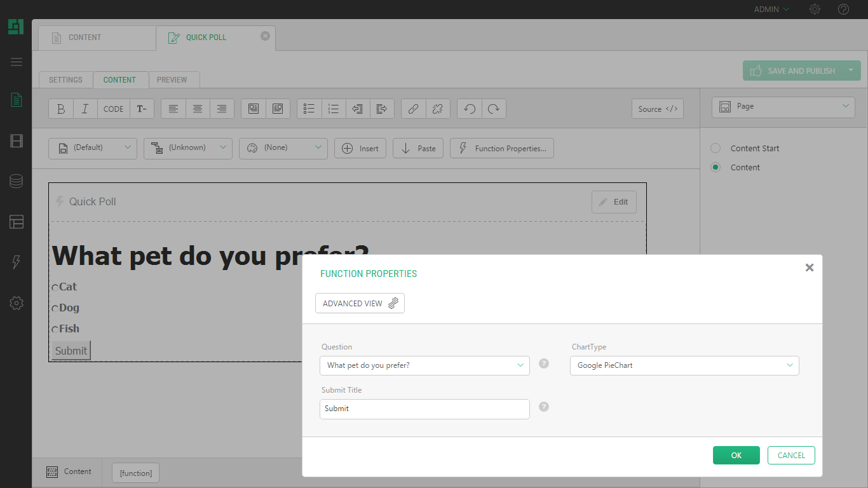
Task: Select the Content Start radio button
Action: (715, 148)
